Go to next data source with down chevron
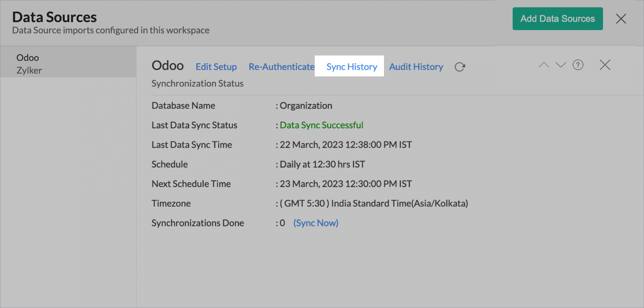This screenshot has height=308, width=644. point(561,65)
